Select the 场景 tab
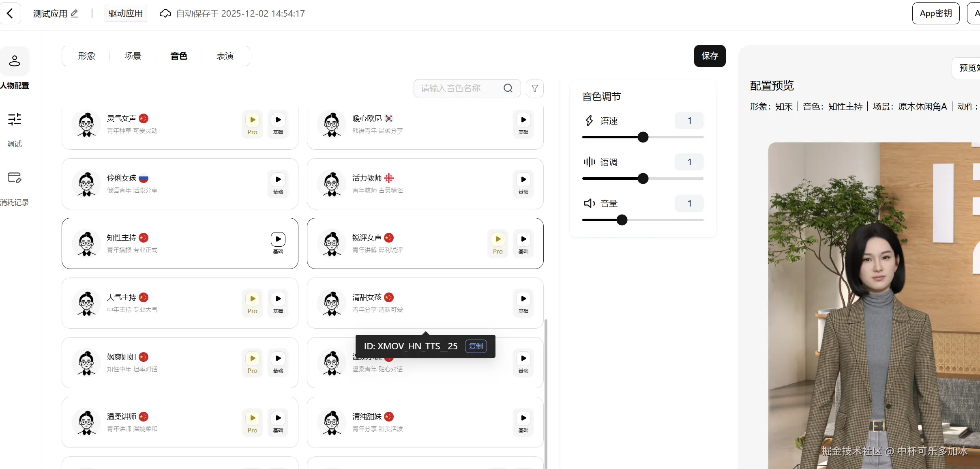The width and height of the screenshot is (980, 469). [133, 56]
